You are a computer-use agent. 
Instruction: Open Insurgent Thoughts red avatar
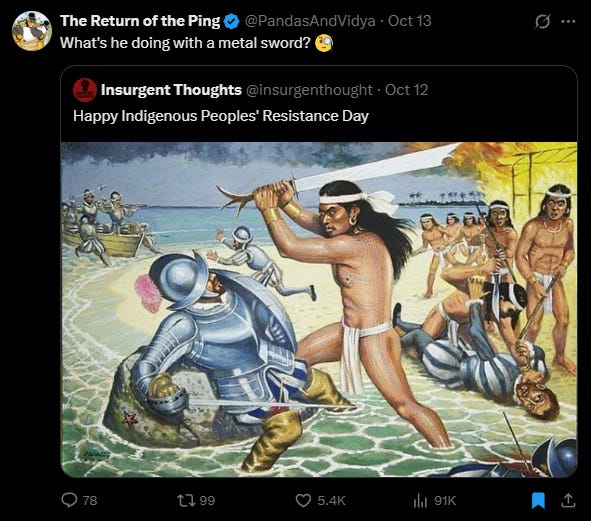85,90
